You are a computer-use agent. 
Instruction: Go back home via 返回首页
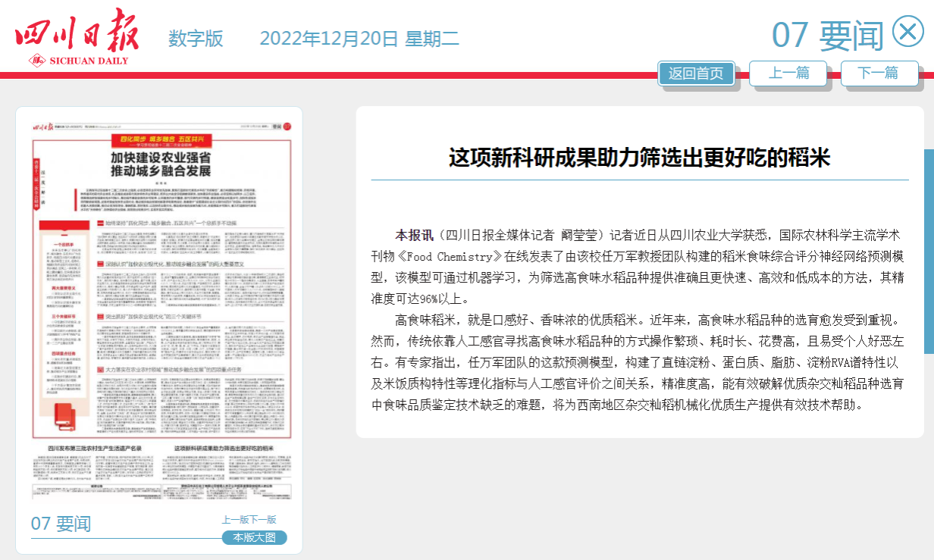click(696, 73)
